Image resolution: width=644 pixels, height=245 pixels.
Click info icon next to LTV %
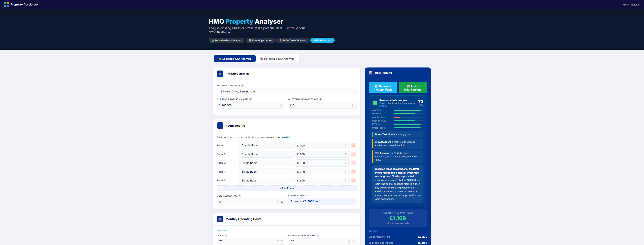pos(226,236)
